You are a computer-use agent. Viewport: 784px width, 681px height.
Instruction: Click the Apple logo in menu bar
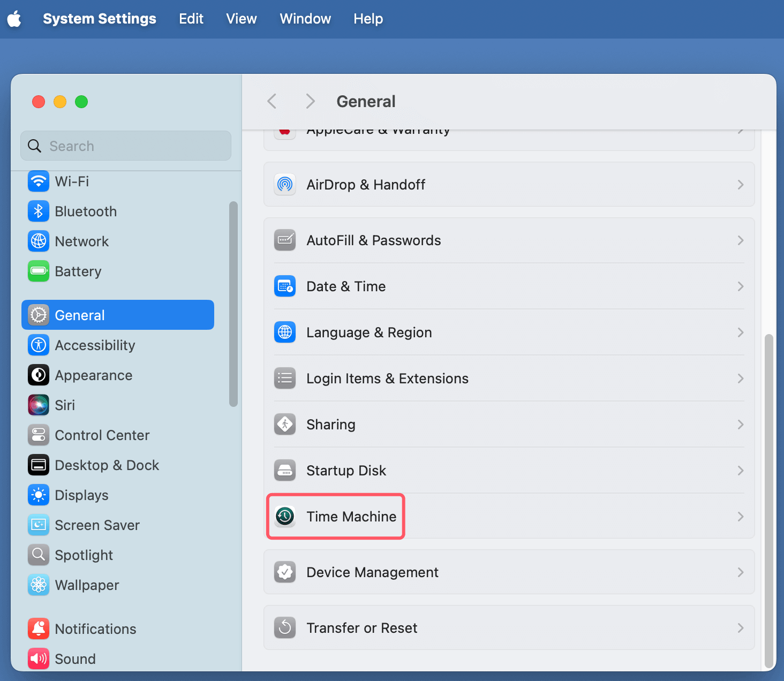point(14,19)
